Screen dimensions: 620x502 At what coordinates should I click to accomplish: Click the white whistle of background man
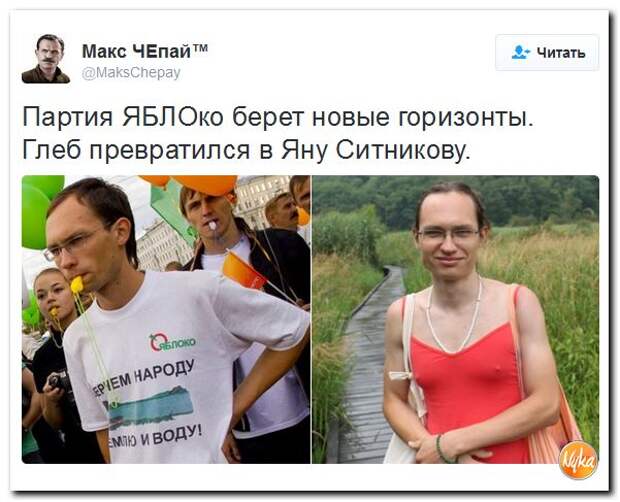[x=213, y=226]
